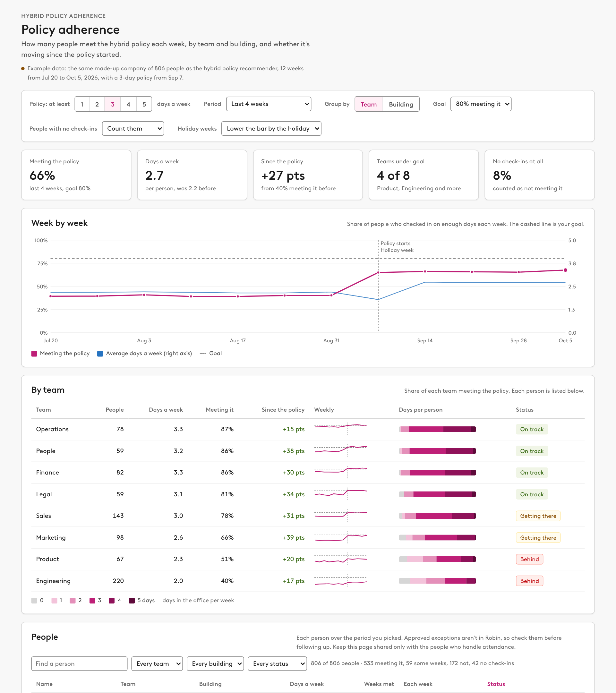Set policy to at least 5 days
Viewport: 616px width, 693px height.
coord(144,104)
